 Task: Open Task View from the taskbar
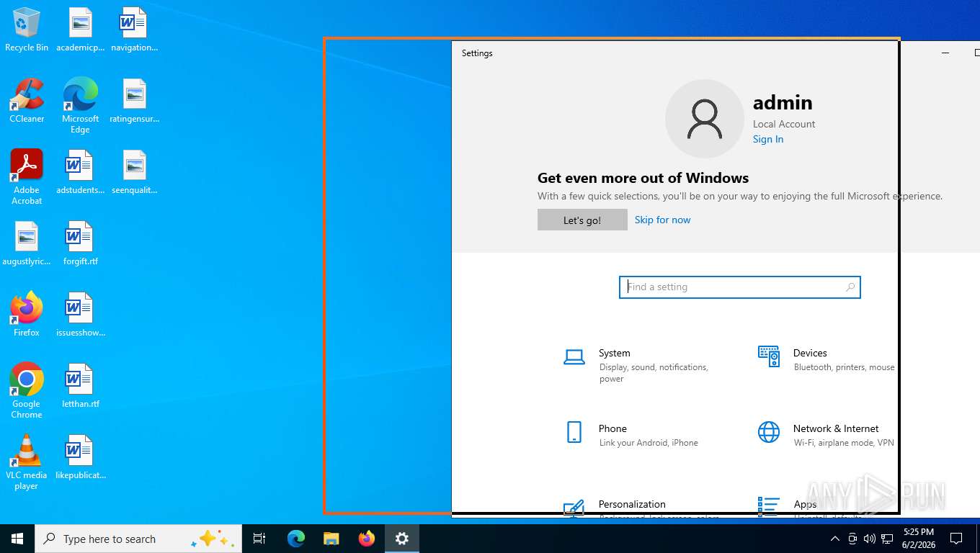259,539
